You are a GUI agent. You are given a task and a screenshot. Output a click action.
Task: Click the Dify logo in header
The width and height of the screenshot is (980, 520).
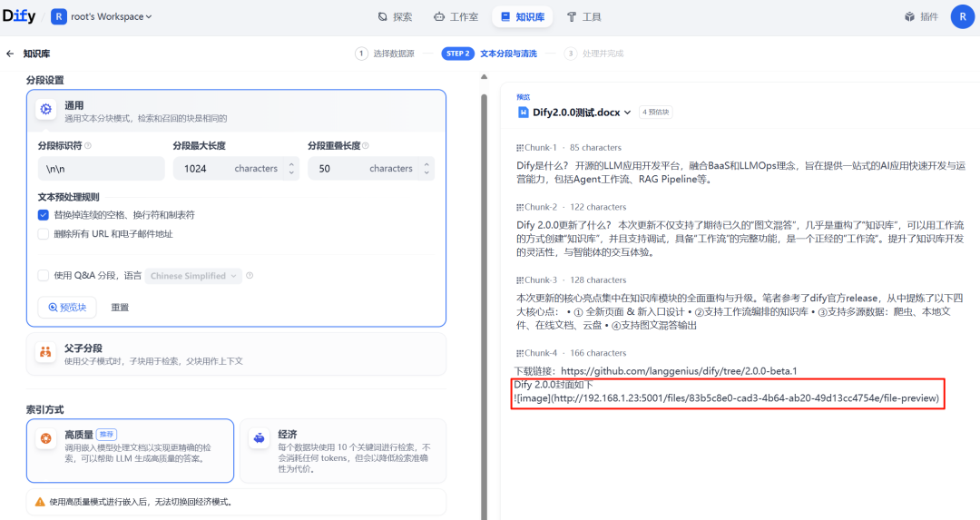coord(21,16)
